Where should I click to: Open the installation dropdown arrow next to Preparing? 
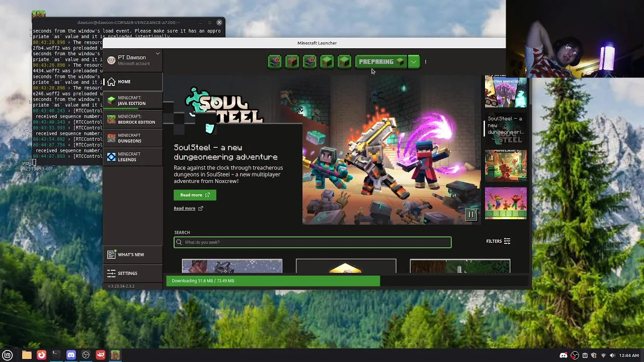point(414,62)
